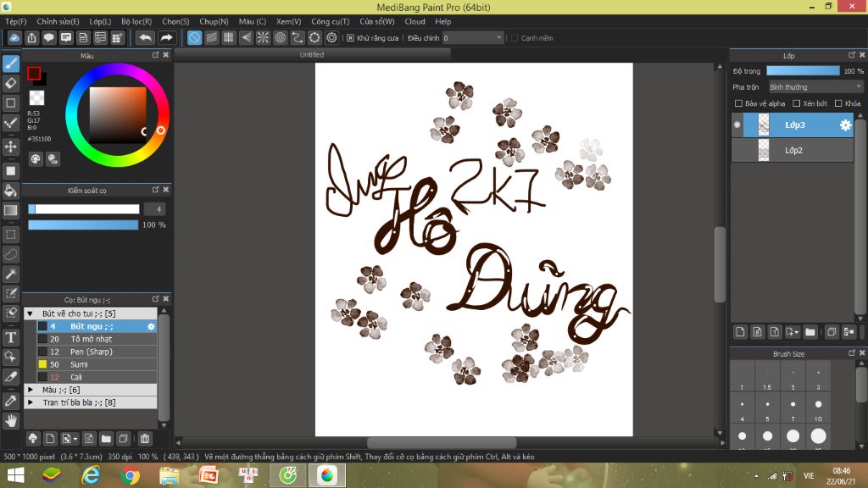Toggle the Khử răng cưa checkbox
The image size is (868, 488).
(350, 38)
